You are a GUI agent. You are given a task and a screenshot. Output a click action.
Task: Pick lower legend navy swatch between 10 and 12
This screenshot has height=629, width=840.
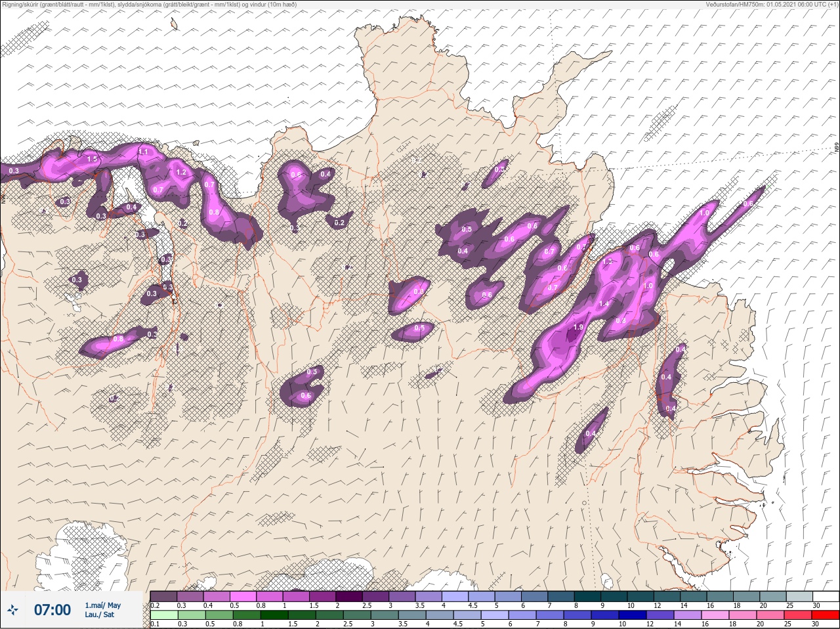pos(633,615)
